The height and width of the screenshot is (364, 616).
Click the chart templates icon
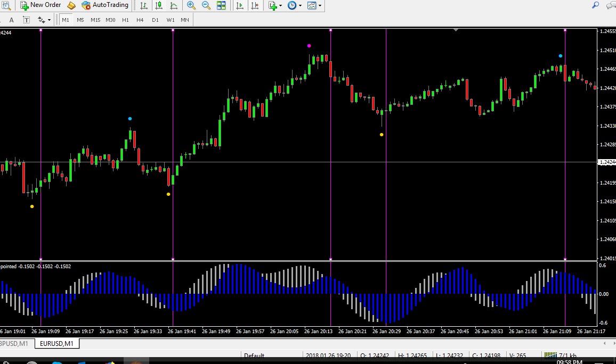312,5
